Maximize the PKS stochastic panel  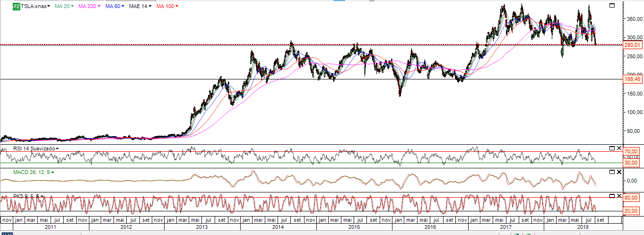pos(612,196)
